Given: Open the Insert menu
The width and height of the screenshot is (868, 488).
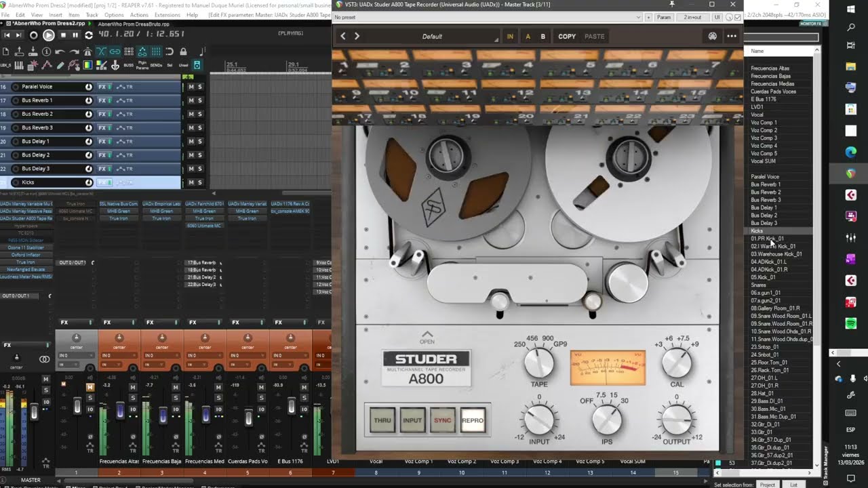Looking at the screenshot, I should pyautogui.click(x=56, y=15).
